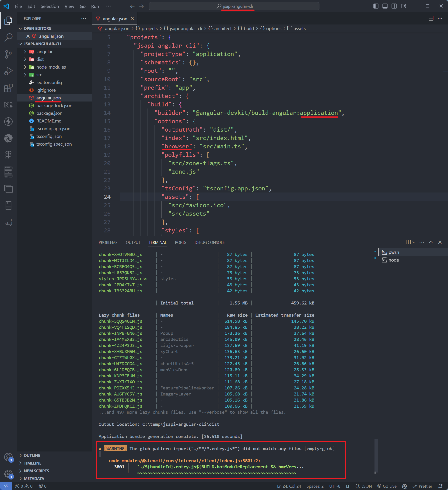Viewport: 448px width, 490px height.
Task: Expand the node_modules folder
Action: (x=51, y=67)
